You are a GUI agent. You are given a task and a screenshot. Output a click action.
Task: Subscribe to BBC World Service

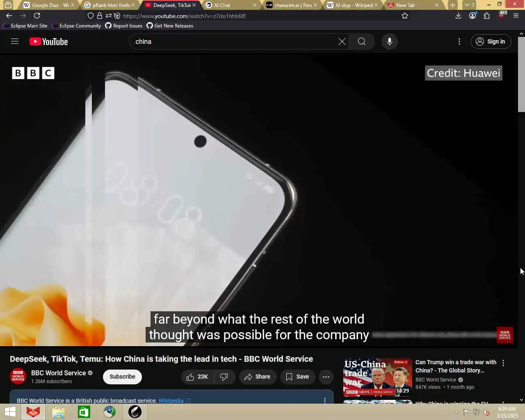tap(122, 377)
